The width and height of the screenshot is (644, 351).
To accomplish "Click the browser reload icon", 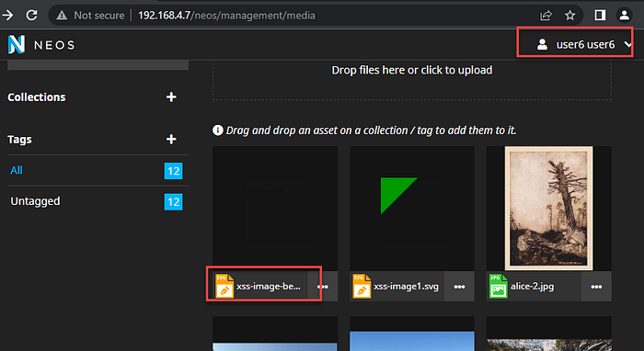I will (x=31, y=16).
